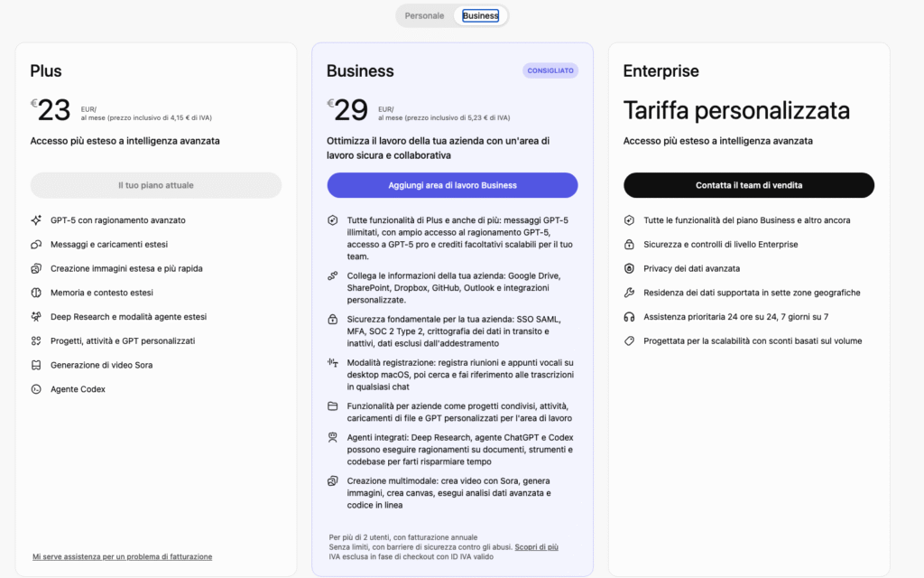Click the headphones icon for Assistenza prioritaria
Screen dimensions: 924x578
pos(629,317)
